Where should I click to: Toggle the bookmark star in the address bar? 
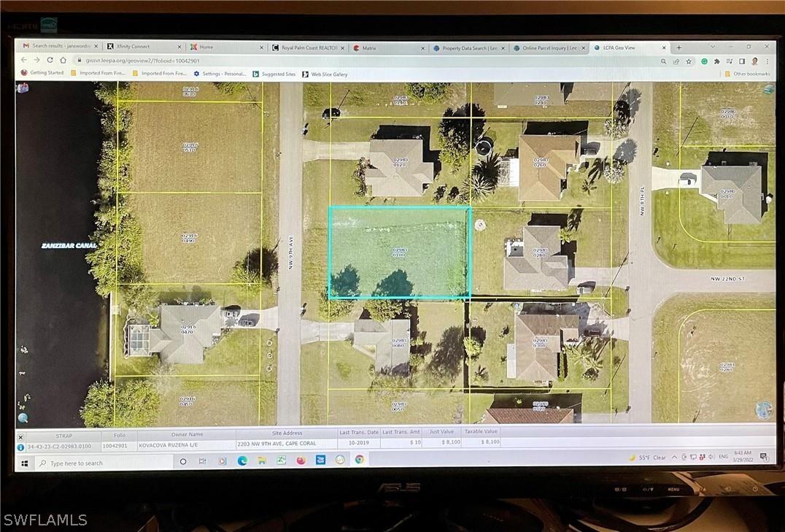pos(690,61)
